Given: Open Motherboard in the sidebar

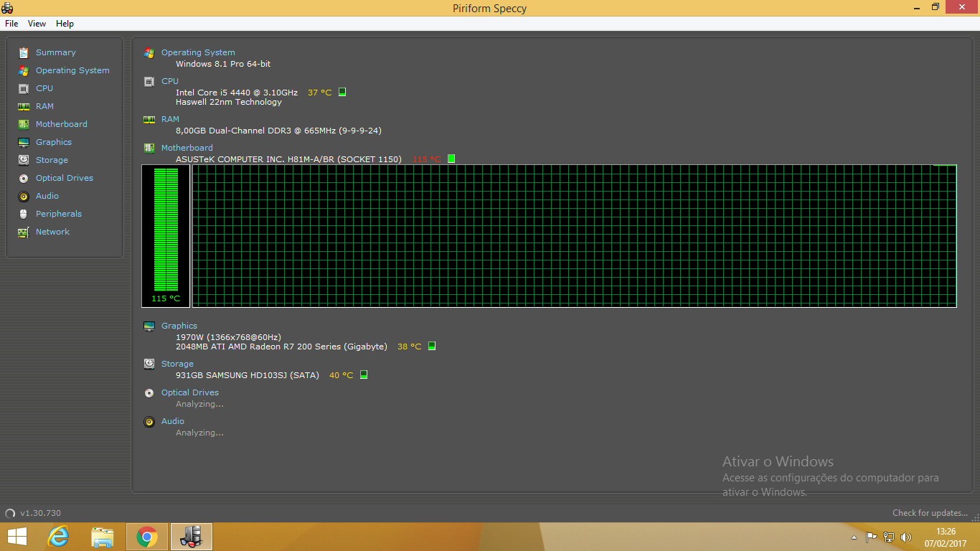Looking at the screenshot, I should coord(62,124).
